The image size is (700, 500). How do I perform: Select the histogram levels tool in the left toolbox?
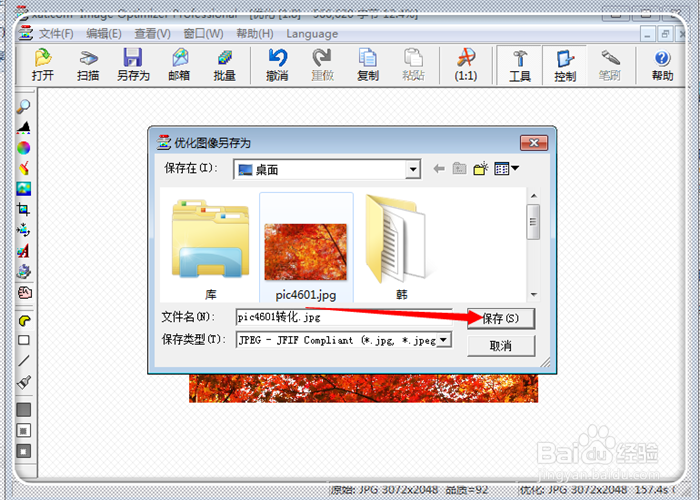click(24, 127)
